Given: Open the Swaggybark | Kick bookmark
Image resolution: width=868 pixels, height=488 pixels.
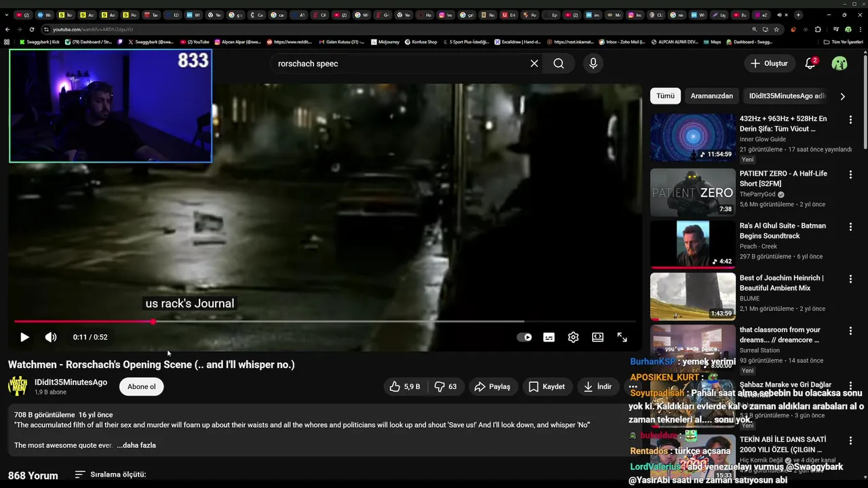Looking at the screenshot, I should [39, 42].
